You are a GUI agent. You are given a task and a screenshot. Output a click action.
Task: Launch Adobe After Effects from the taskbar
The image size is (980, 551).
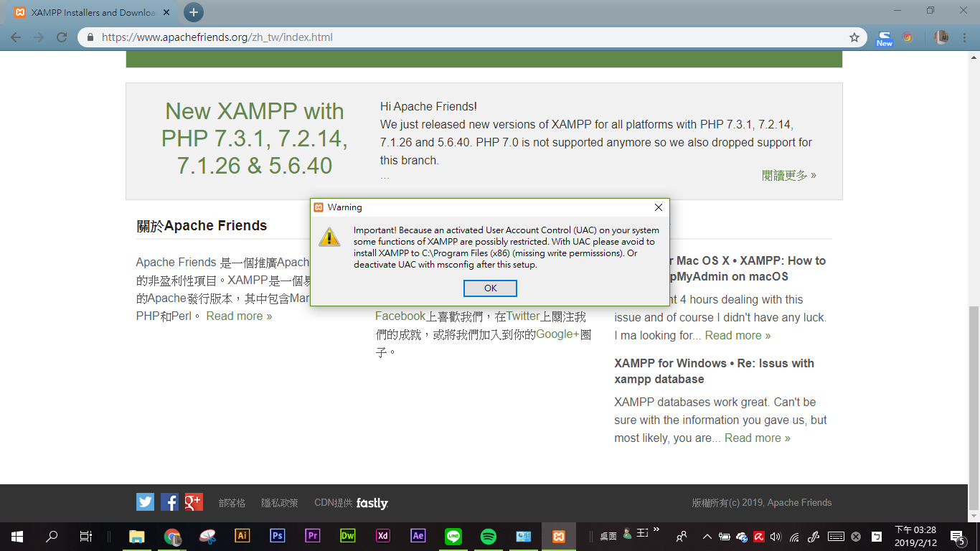[x=418, y=536]
